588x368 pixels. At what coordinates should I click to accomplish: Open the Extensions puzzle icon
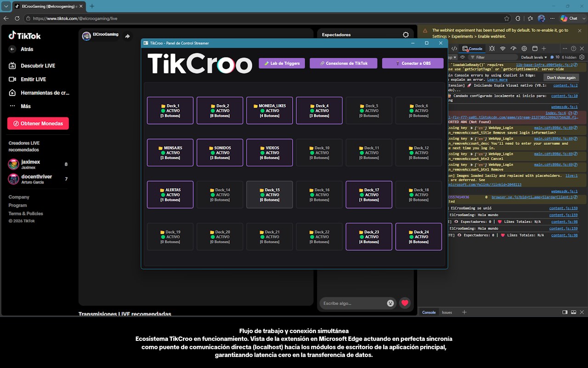click(518, 18)
